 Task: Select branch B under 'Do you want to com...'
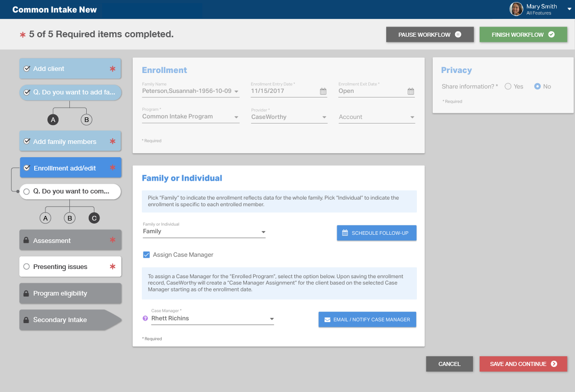pyautogui.click(x=70, y=218)
